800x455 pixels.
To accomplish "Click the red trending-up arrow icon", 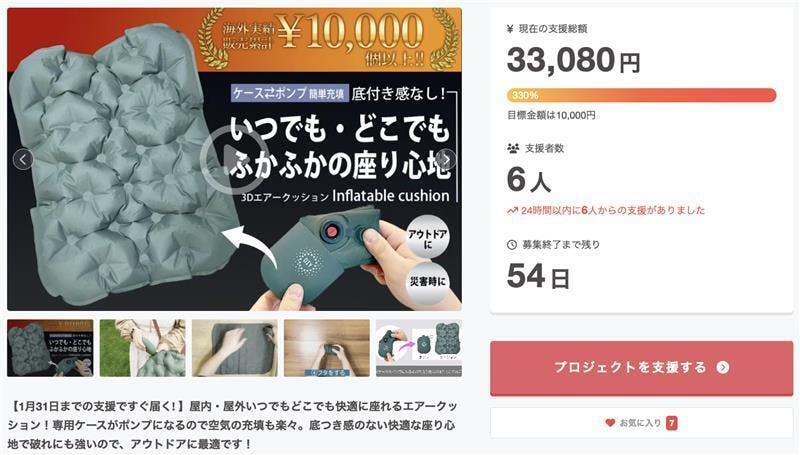I will coord(512,211).
